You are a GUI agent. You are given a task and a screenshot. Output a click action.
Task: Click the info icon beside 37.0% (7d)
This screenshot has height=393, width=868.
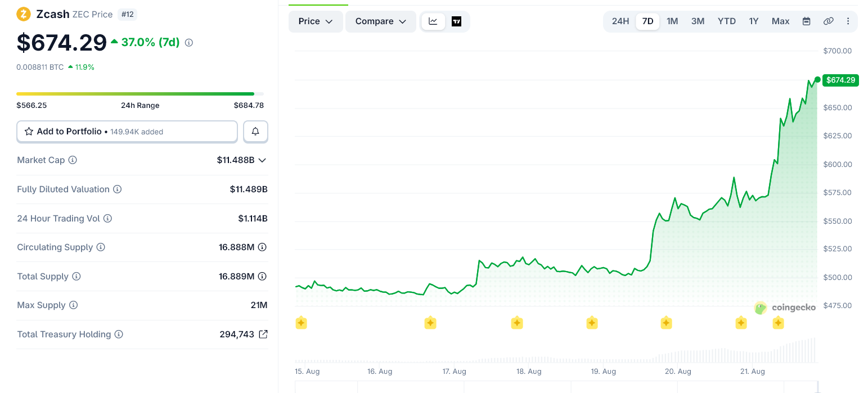click(189, 43)
